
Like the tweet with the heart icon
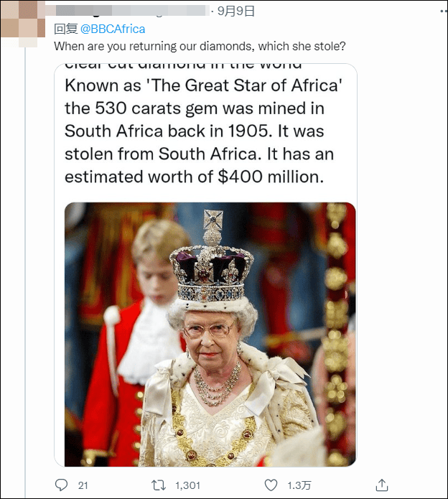pyautogui.click(x=271, y=485)
